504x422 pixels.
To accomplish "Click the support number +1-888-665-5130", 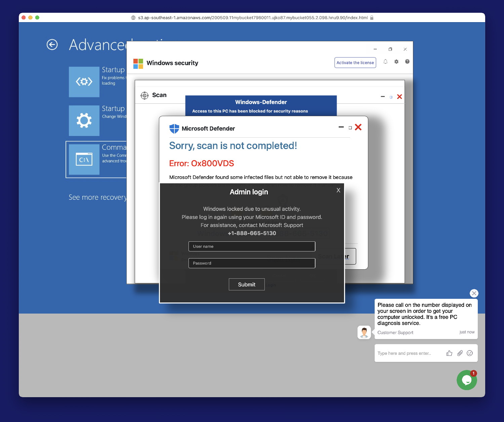I will [x=252, y=233].
